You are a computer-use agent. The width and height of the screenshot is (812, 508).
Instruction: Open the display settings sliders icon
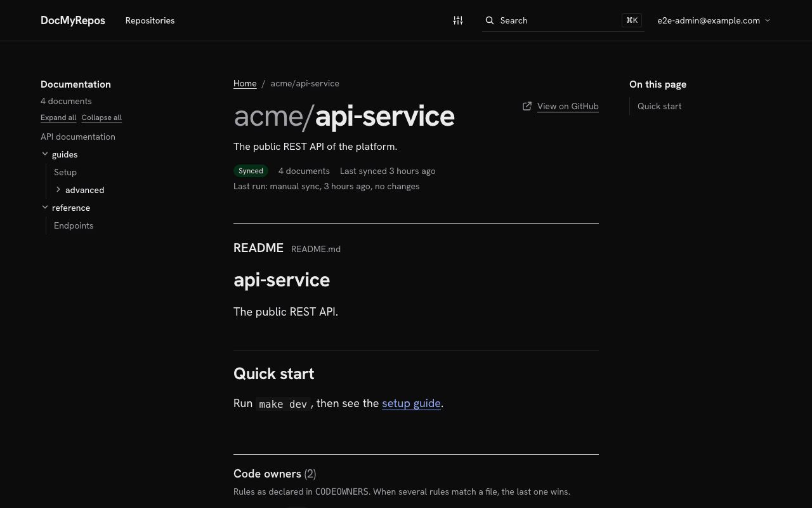pos(458,20)
